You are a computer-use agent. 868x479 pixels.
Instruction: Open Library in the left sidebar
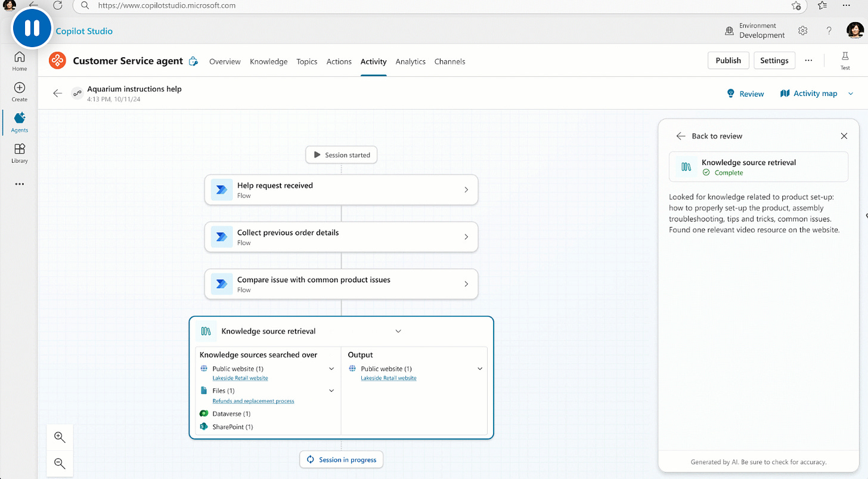click(x=20, y=153)
